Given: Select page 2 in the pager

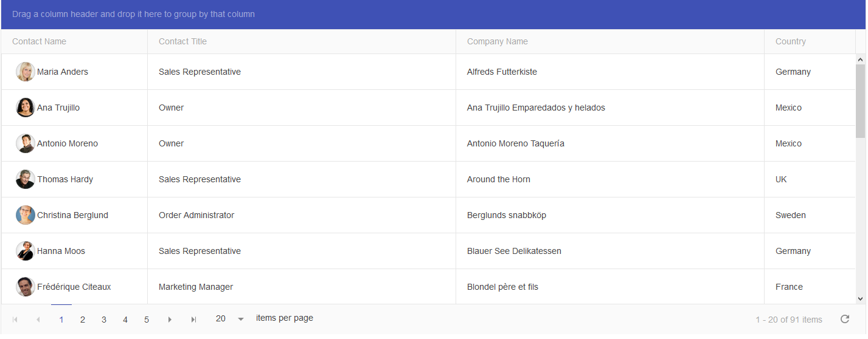Looking at the screenshot, I should click(83, 320).
